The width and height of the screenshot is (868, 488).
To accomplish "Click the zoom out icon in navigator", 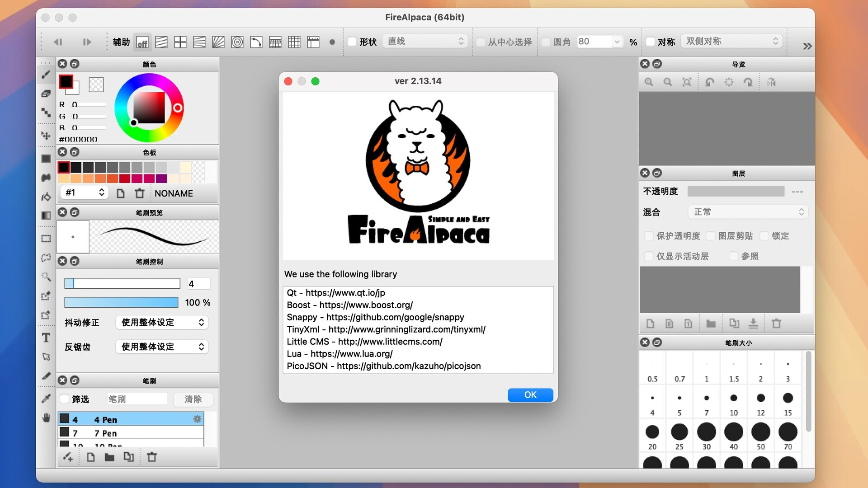I will tap(668, 82).
